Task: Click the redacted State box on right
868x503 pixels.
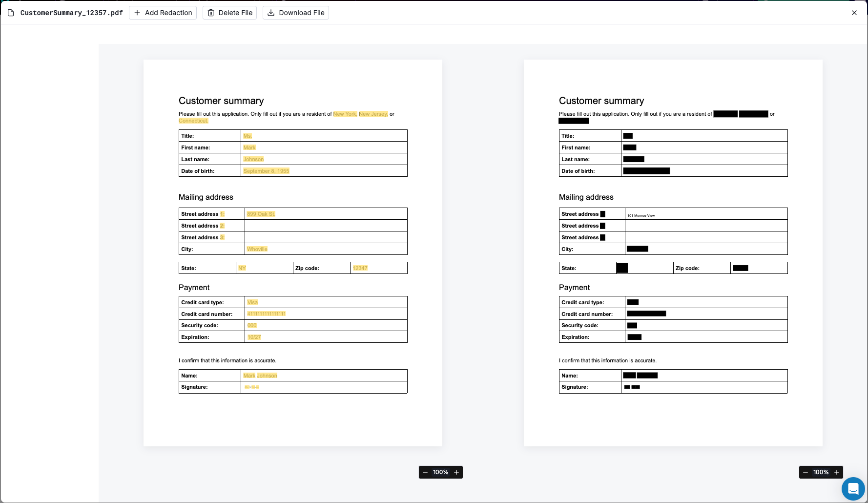Action: pyautogui.click(x=622, y=268)
